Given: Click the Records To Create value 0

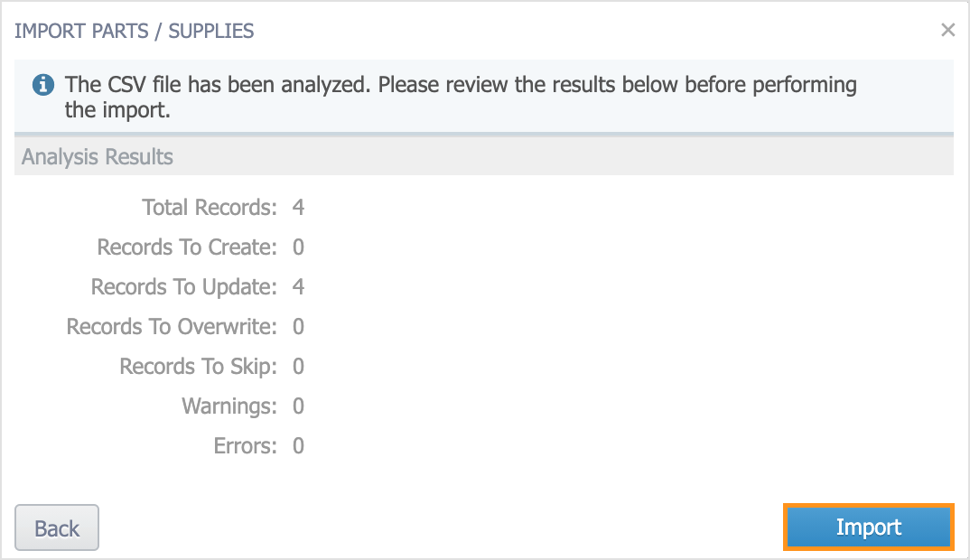Looking at the screenshot, I should point(298,247).
